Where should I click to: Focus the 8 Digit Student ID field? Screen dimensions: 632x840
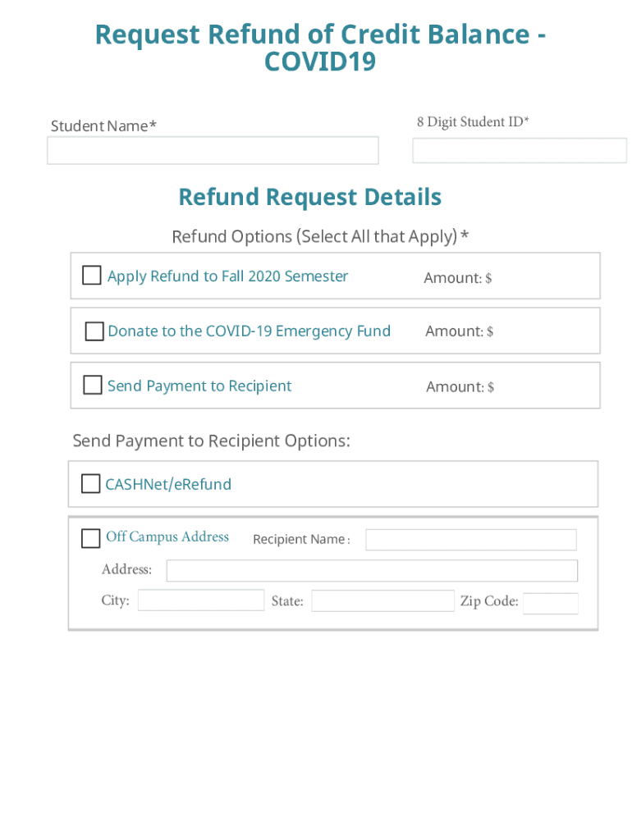pyautogui.click(x=519, y=151)
